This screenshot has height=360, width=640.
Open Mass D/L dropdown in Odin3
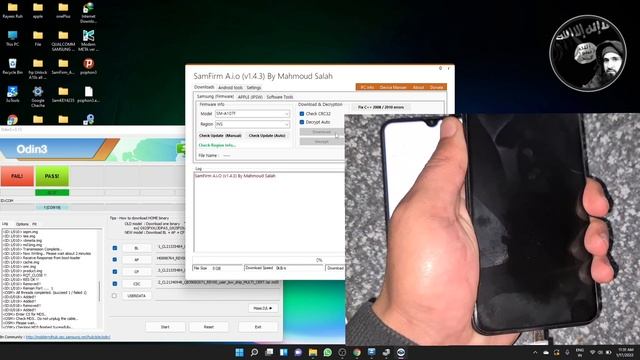(262, 308)
